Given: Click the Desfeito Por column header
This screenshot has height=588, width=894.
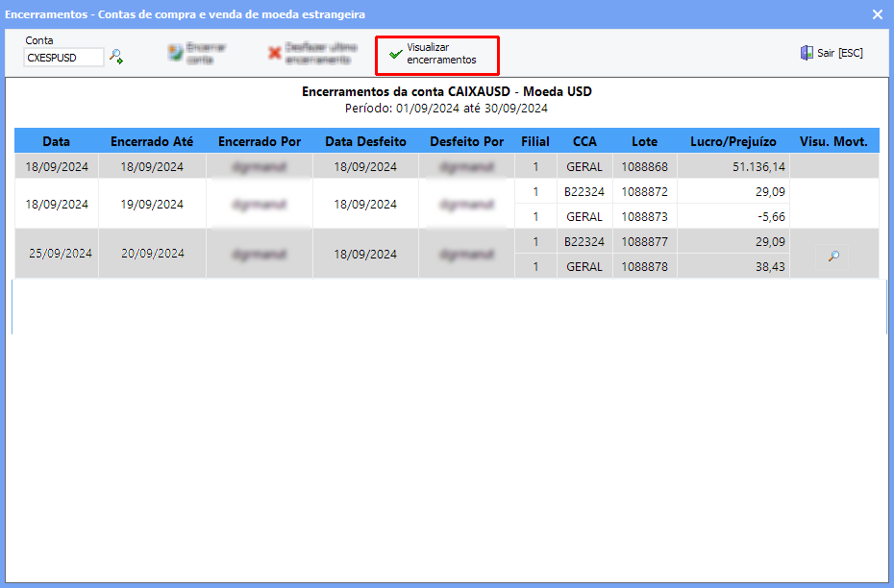Looking at the screenshot, I should [466, 142].
